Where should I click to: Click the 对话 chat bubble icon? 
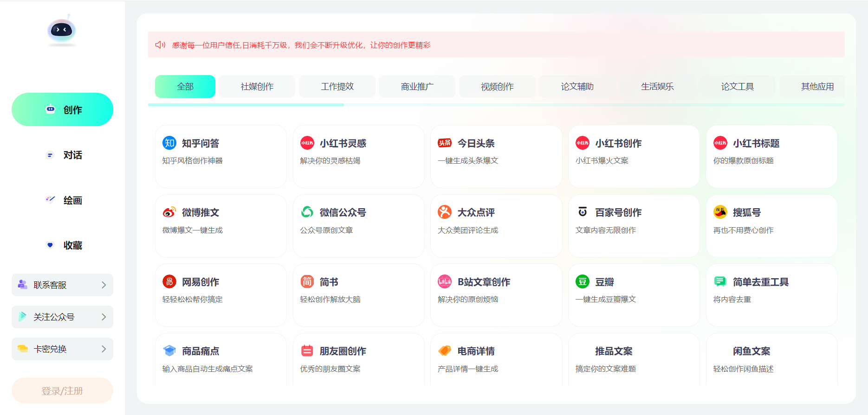coord(50,155)
